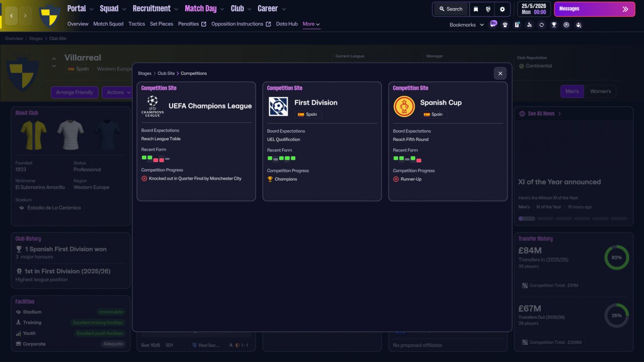Open the Overview tab
644x362 pixels.
[x=78, y=24]
